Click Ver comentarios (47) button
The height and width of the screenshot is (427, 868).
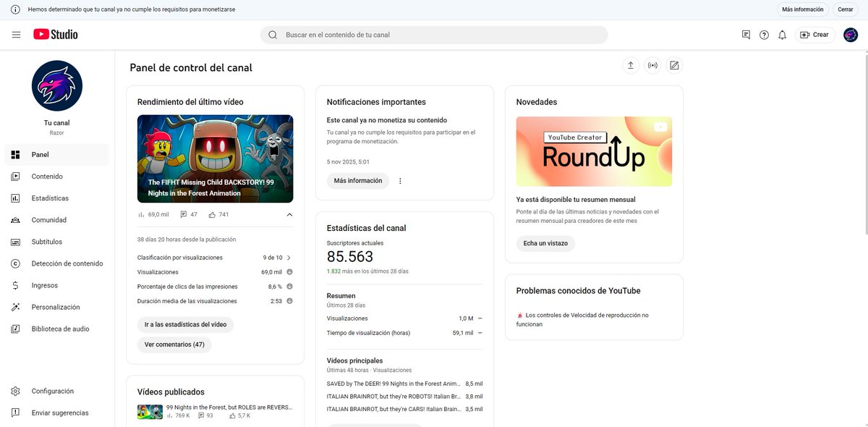pos(174,344)
